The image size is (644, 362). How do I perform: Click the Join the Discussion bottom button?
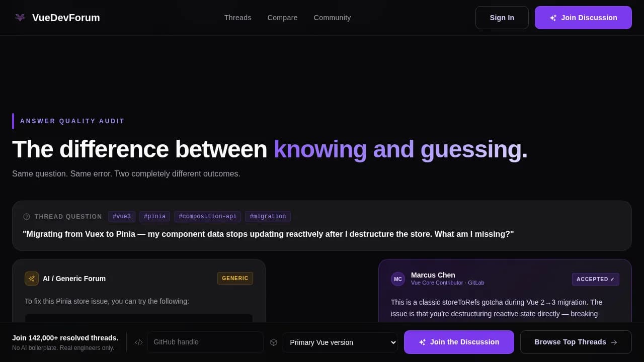459,342
